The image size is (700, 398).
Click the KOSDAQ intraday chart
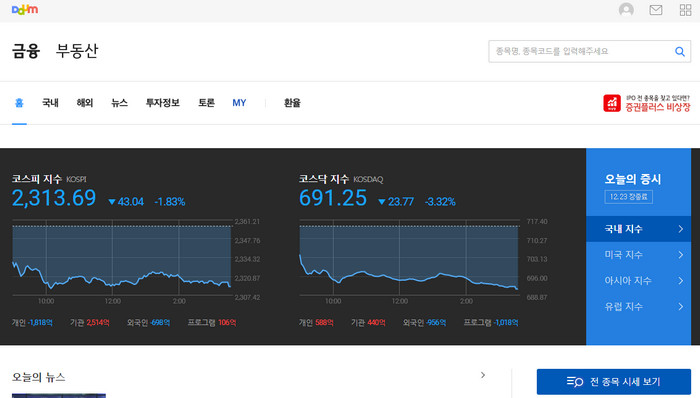[x=409, y=258]
